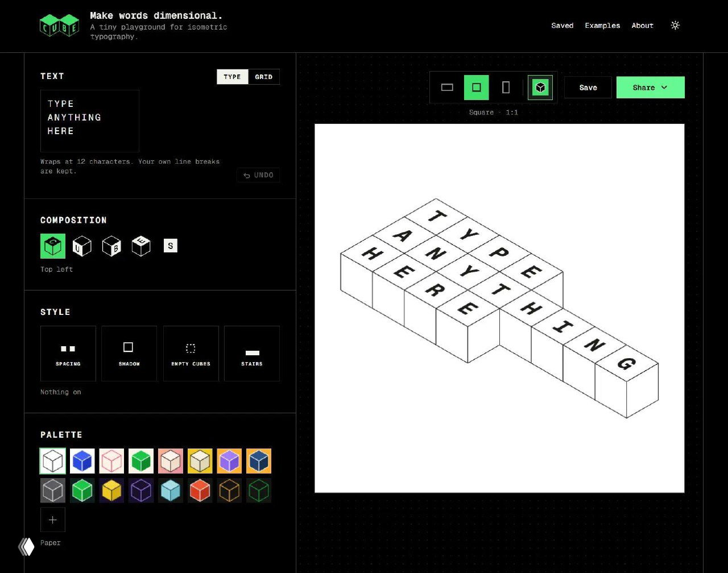Image resolution: width=728 pixels, height=573 pixels.
Task: Select the red-orange cube palette
Action: 200,490
